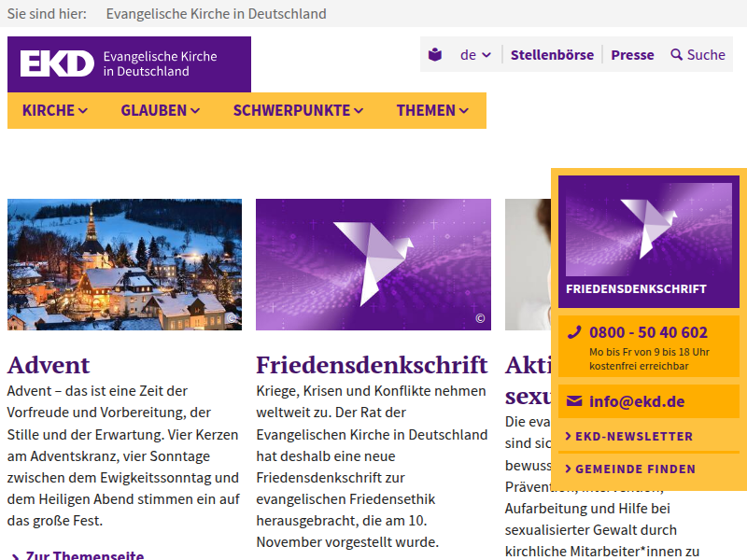Viewport: 747px width, 560px height.
Task: Open the Presse page
Action: 632,55
